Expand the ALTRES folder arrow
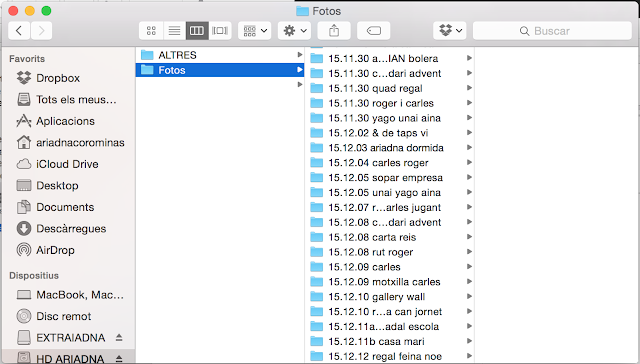This screenshot has width=640, height=364. [x=300, y=55]
